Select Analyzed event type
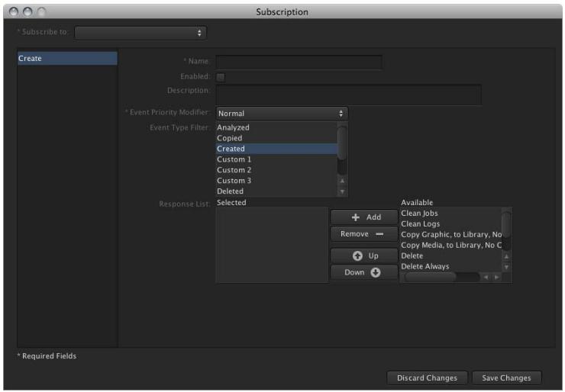 coord(276,127)
